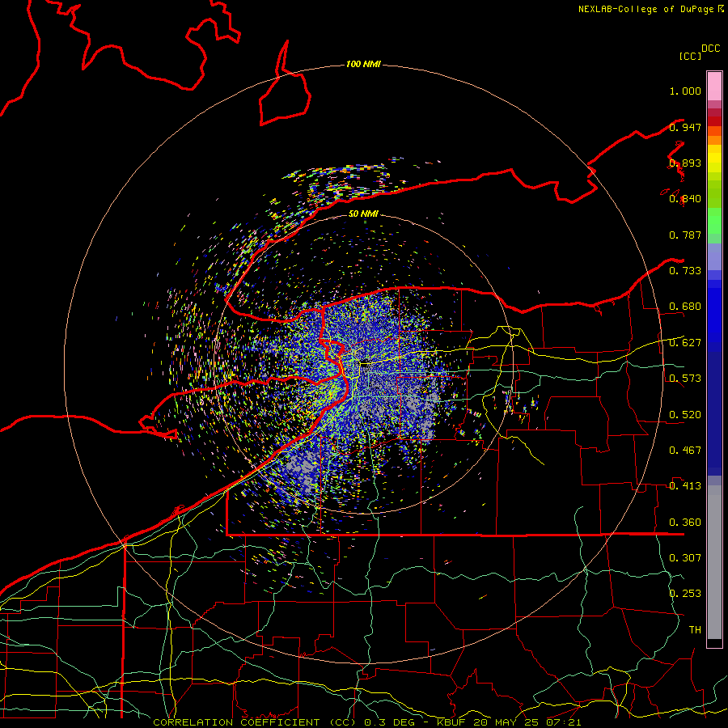This screenshot has width=728, height=728.
Task: Click the 0.360 scale value
Action: point(685,523)
